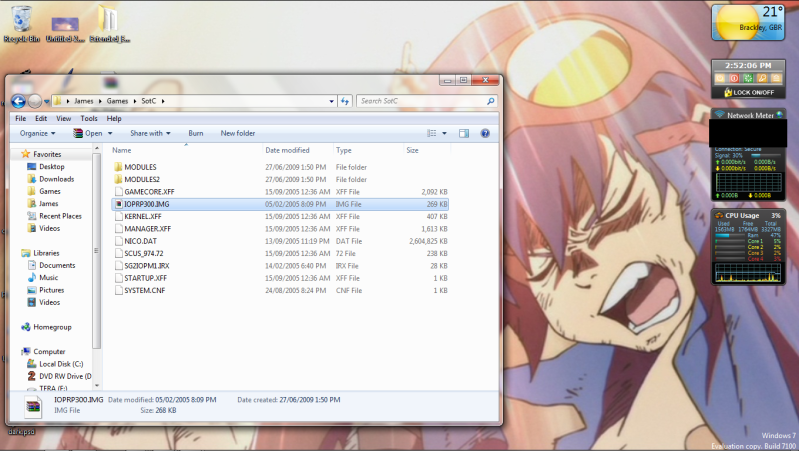Select Pictures library
799x451 pixels.
coord(51,290)
